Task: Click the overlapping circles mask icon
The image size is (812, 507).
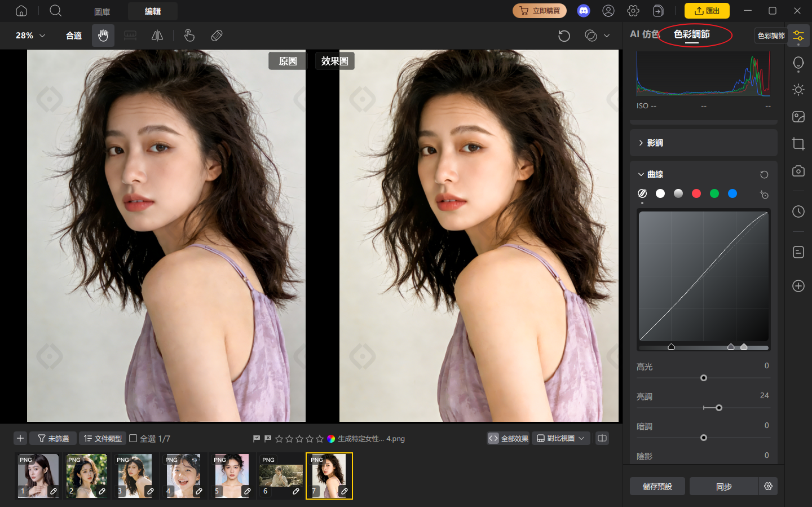Action: coord(591,36)
